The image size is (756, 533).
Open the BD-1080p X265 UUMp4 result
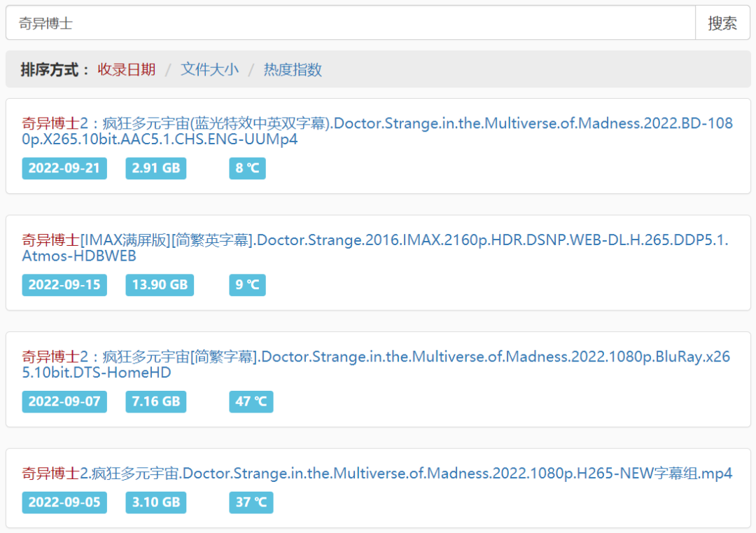tap(377, 131)
